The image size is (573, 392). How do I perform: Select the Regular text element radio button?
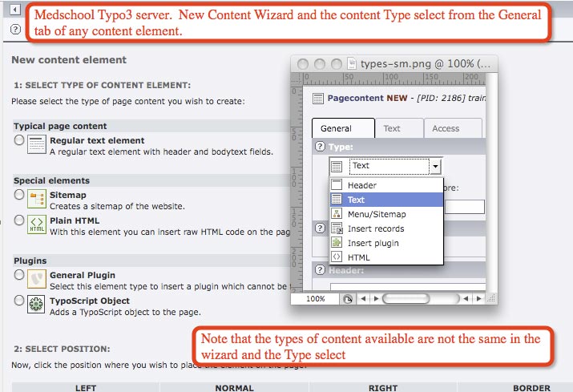click(19, 140)
